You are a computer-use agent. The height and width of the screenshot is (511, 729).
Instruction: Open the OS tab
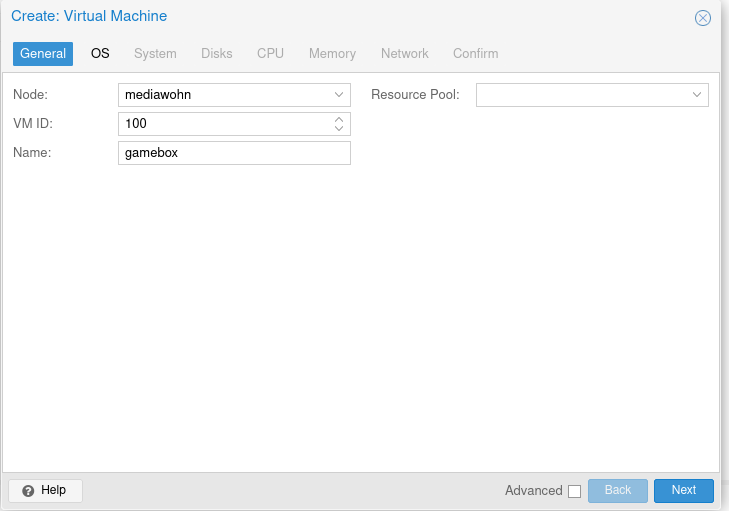100,54
